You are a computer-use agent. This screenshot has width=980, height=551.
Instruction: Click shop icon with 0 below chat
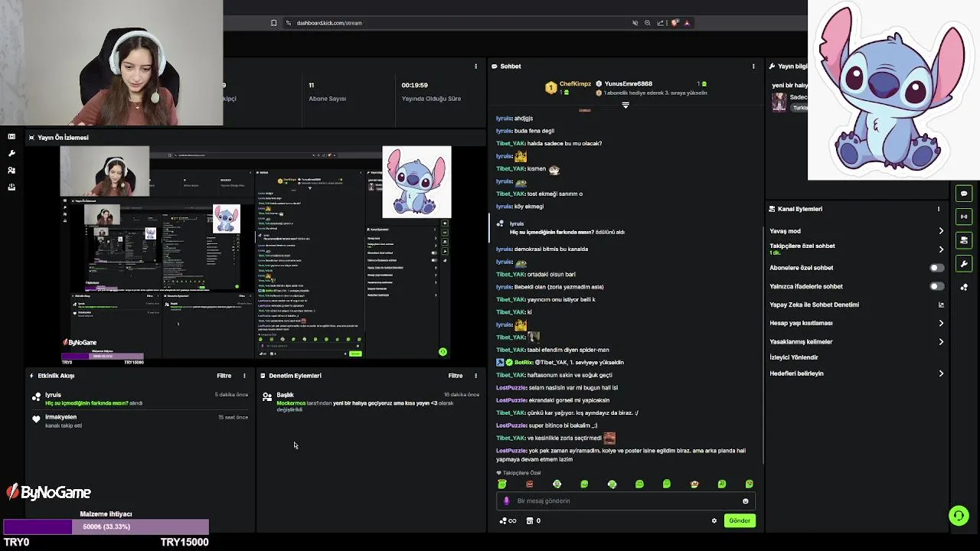click(534, 520)
